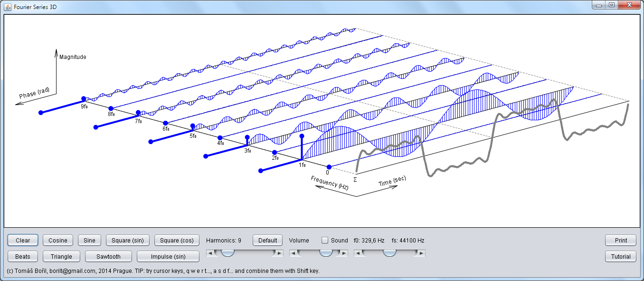Click left arrow of Harmonics slider
The width and height of the screenshot is (644, 281).
pyautogui.click(x=210, y=253)
